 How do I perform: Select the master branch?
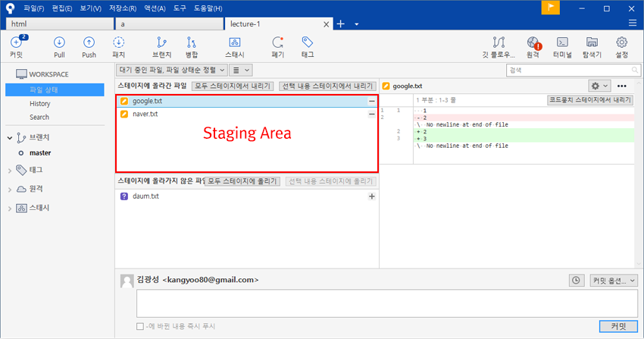pyautogui.click(x=40, y=153)
